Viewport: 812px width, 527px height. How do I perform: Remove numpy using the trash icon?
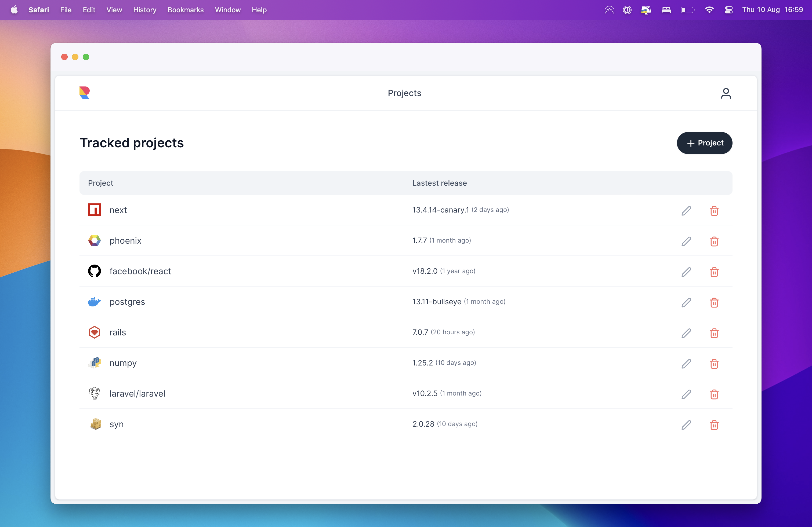click(x=714, y=364)
